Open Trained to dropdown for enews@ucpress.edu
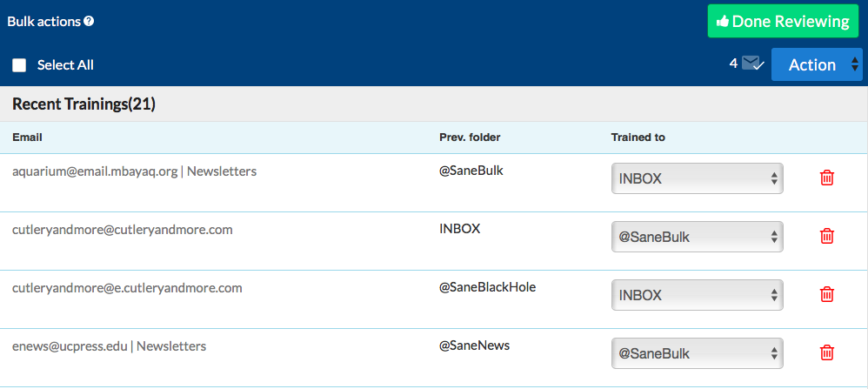This screenshot has width=868, height=389. click(x=697, y=353)
